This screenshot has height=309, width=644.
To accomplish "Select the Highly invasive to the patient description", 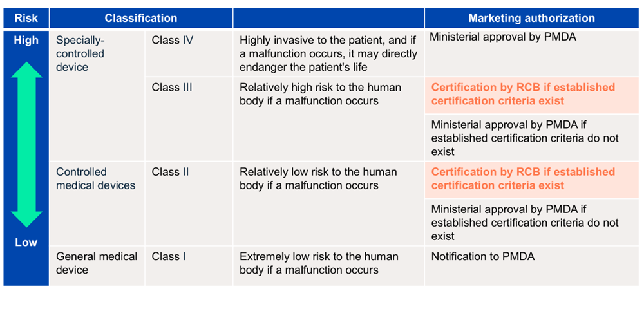I will [x=328, y=53].
